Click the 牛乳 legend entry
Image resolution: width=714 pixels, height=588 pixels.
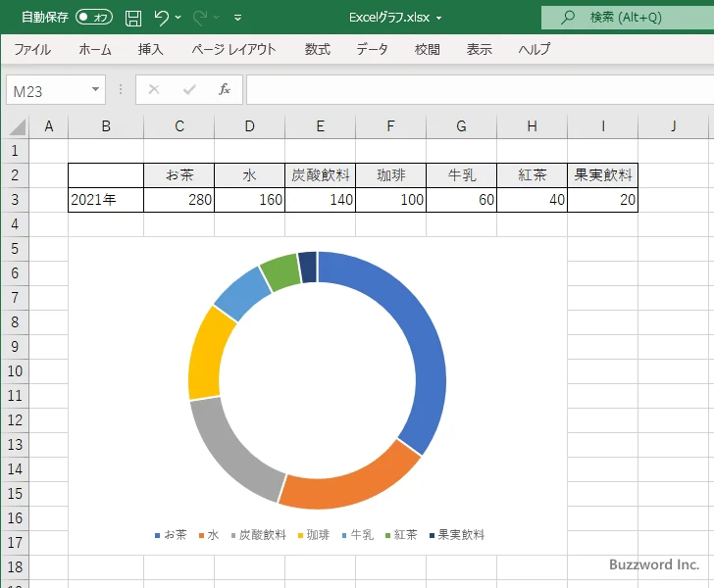click(358, 535)
